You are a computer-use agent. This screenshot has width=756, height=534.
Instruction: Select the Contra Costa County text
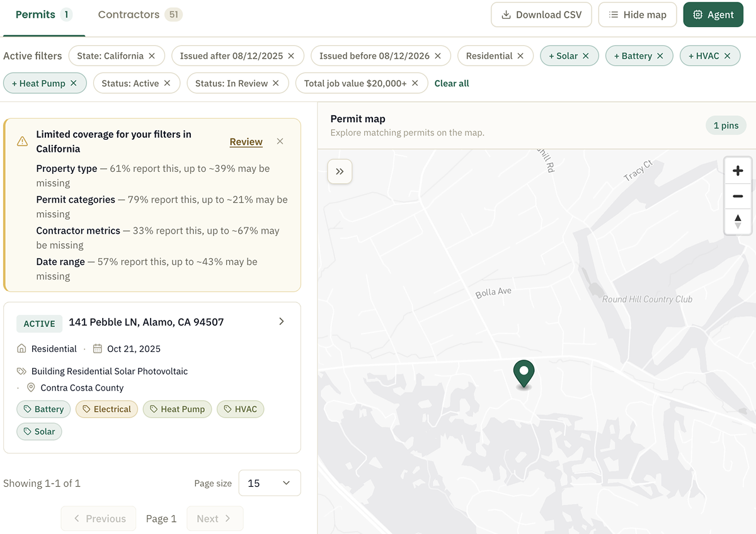(x=82, y=388)
